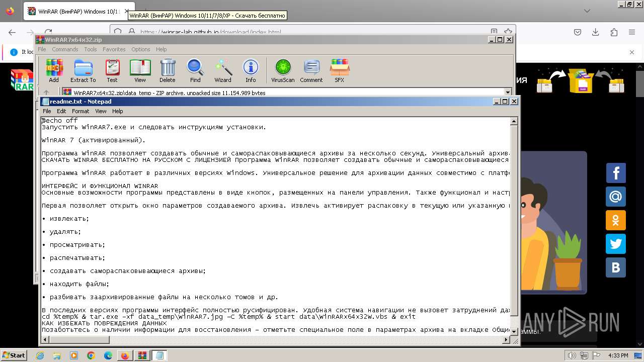Viewport: 644px width, 362px height.
Task: Open WinRAR Options menu
Action: tap(141, 49)
